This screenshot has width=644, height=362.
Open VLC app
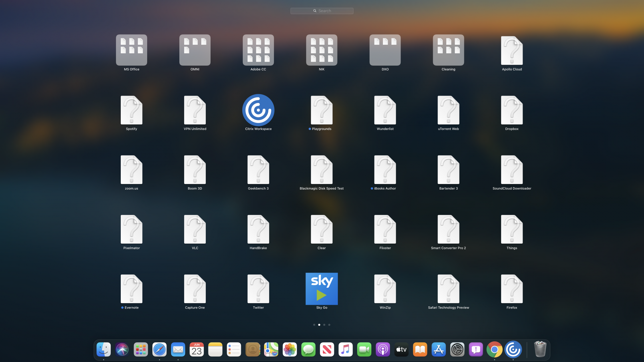tap(195, 229)
